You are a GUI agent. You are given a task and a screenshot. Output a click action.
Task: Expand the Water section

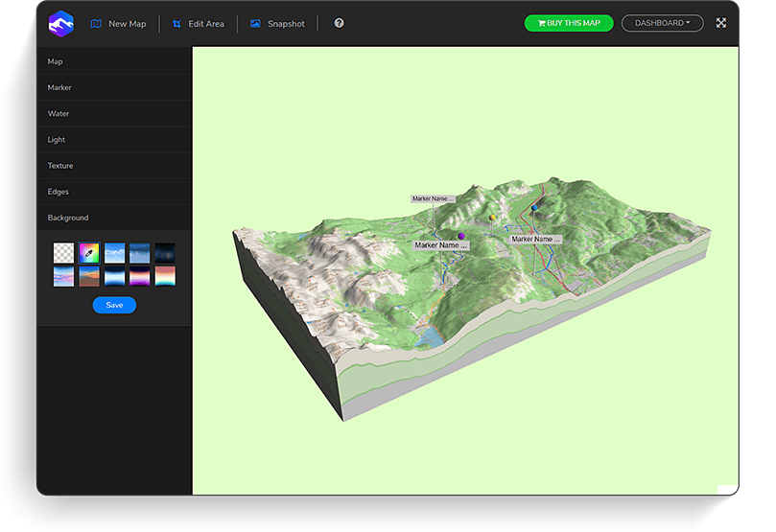point(114,113)
